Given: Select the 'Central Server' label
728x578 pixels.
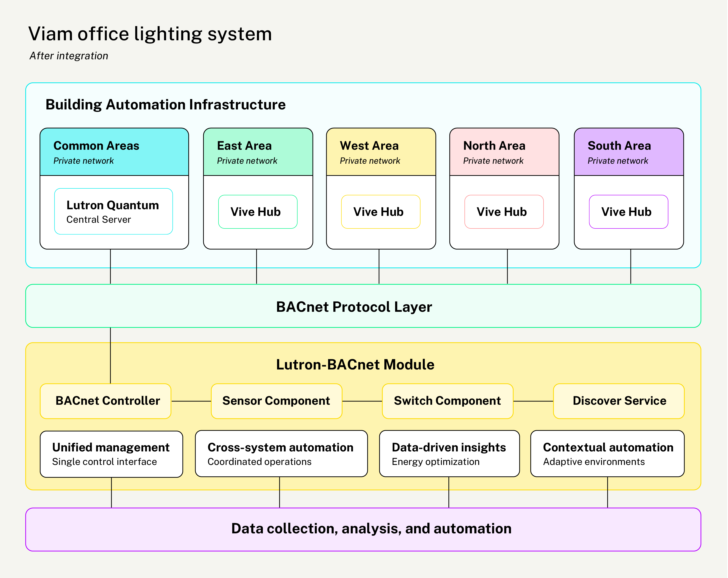Looking at the screenshot, I should click(x=99, y=220).
